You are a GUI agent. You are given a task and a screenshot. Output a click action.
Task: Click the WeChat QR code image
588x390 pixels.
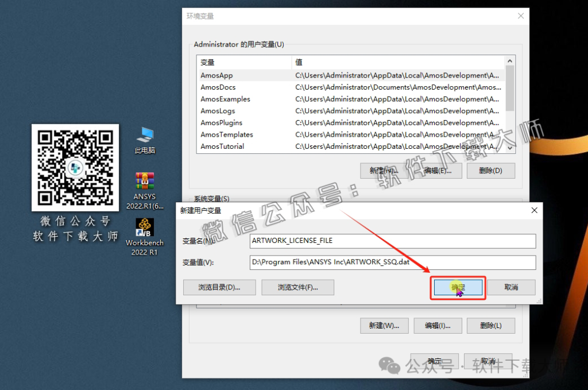click(x=75, y=168)
